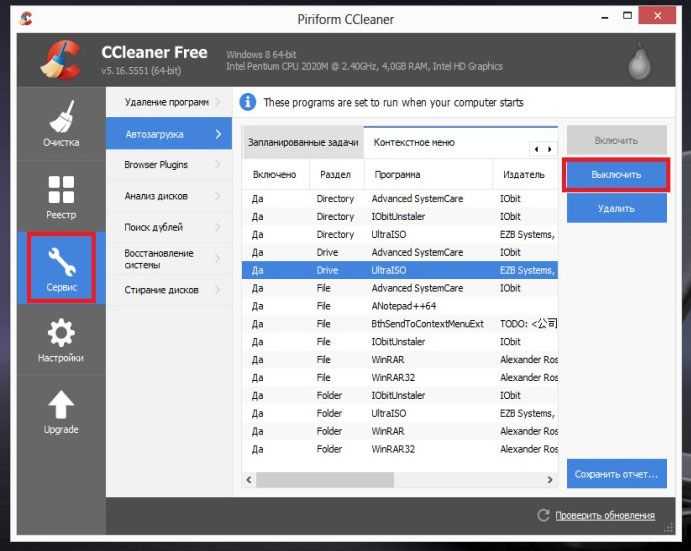Open Анализ дисков disk analyzer
This screenshot has height=551, width=691.
point(169,196)
